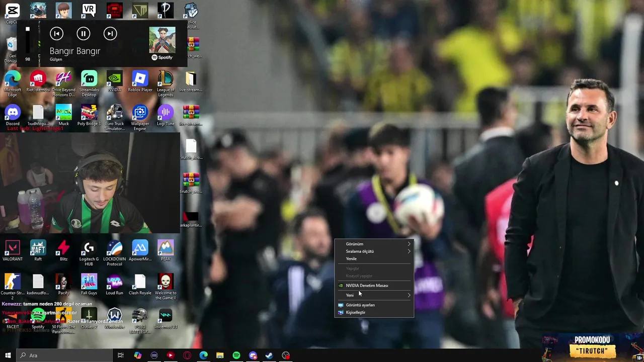Open Spotify from taskbar

[236, 355]
